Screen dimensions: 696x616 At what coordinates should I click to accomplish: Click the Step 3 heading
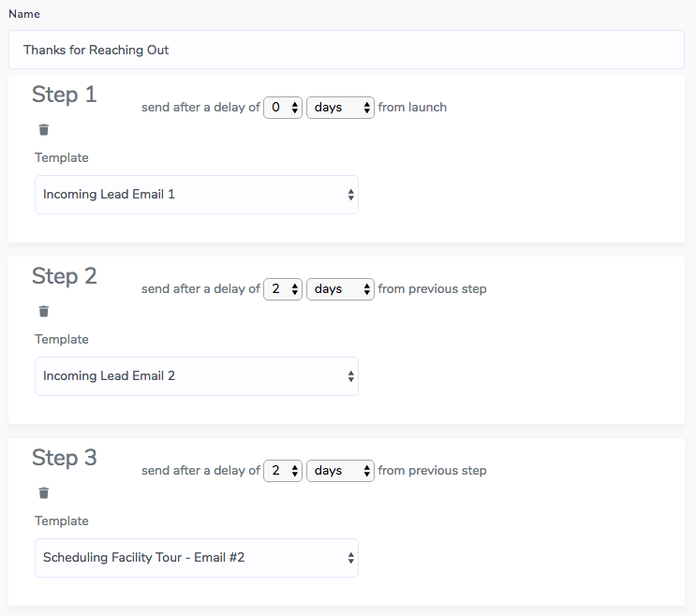(65, 458)
